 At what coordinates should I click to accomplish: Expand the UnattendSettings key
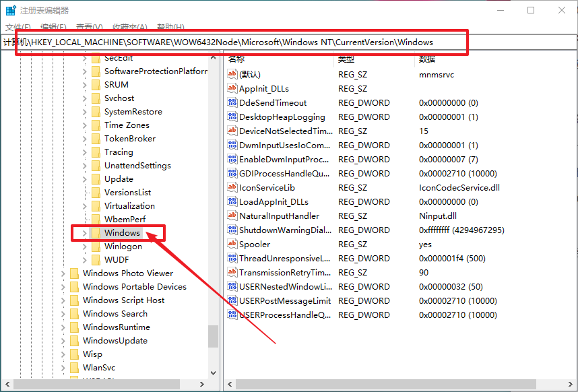point(84,166)
